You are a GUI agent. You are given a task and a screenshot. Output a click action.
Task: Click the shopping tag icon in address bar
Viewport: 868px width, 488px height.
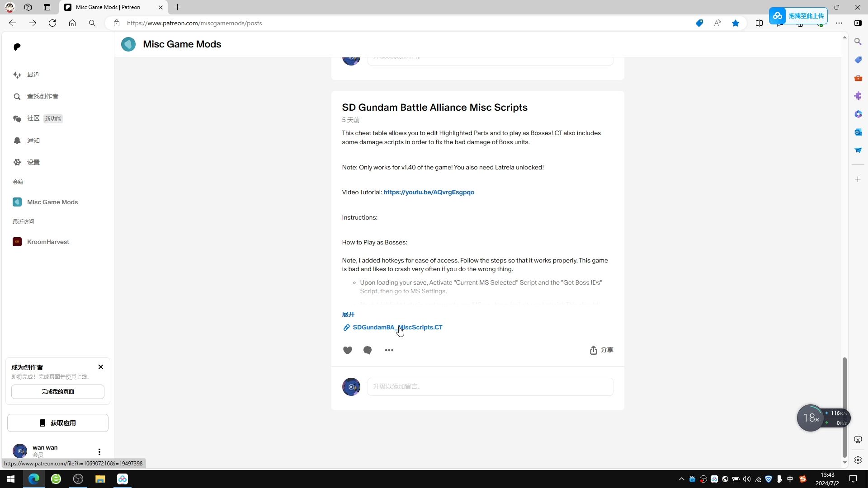pyautogui.click(x=699, y=23)
